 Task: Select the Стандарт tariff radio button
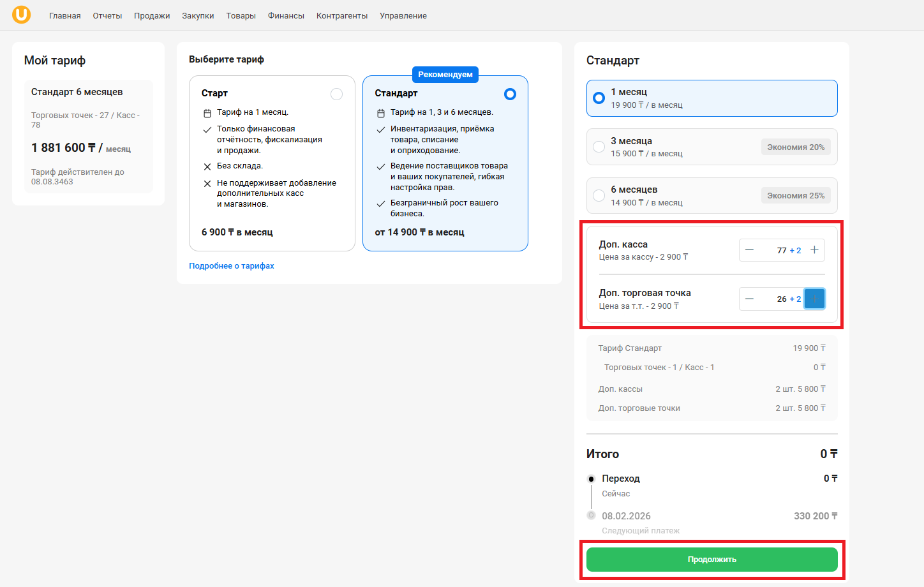pyautogui.click(x=510, y=94)
